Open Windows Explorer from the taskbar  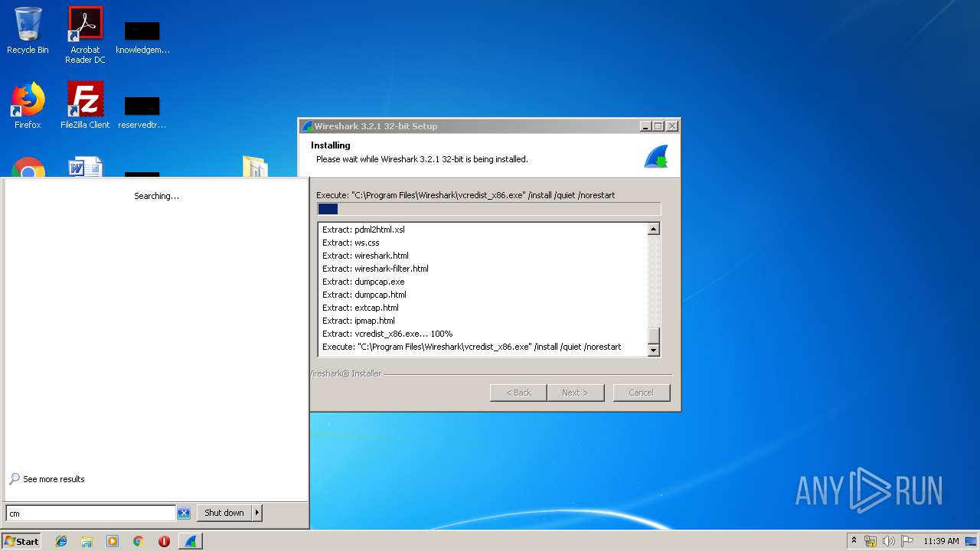coord(87,541)
